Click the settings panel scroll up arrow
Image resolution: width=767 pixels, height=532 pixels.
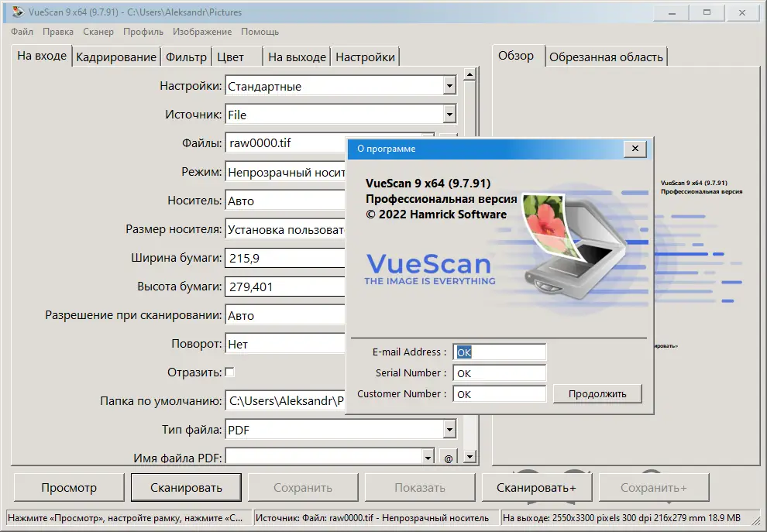(469, 74)
